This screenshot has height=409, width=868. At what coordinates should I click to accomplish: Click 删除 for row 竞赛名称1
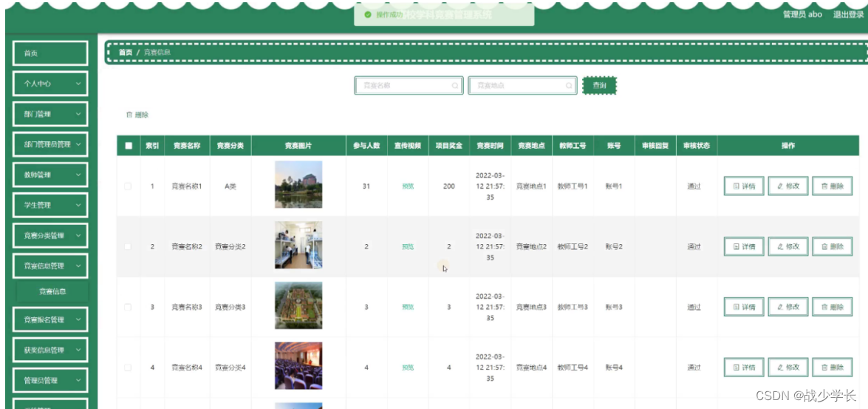pyautogui.click(x=832, y=186)
